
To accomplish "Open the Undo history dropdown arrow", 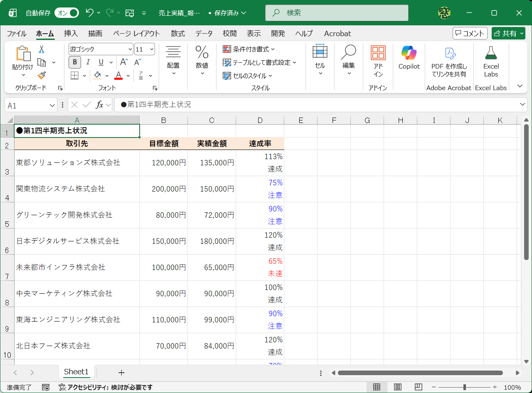I will pos(99,13).
